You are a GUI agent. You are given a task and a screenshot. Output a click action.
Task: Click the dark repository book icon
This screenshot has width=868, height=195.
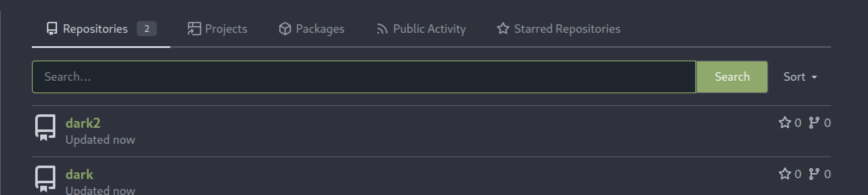[45, 178]
